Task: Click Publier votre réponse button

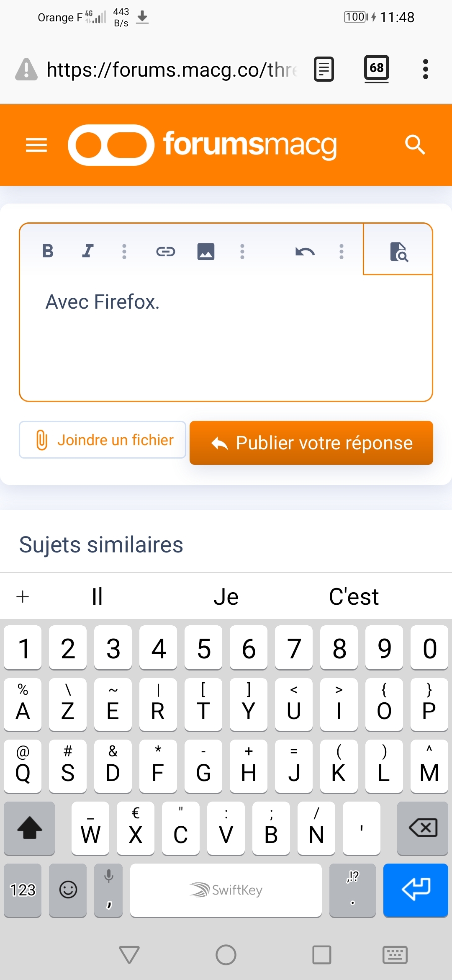Action: 311,443
